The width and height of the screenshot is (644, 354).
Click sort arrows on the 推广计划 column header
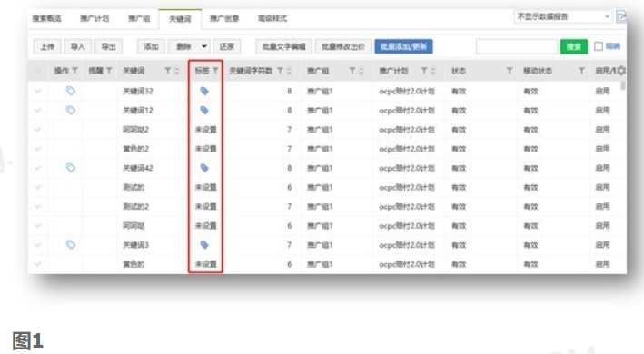coord(433,71)
